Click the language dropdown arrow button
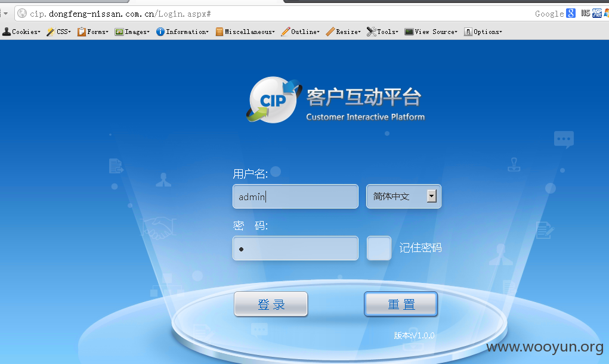The width and height of the screenshot is (609, 364). coord(431,196)
